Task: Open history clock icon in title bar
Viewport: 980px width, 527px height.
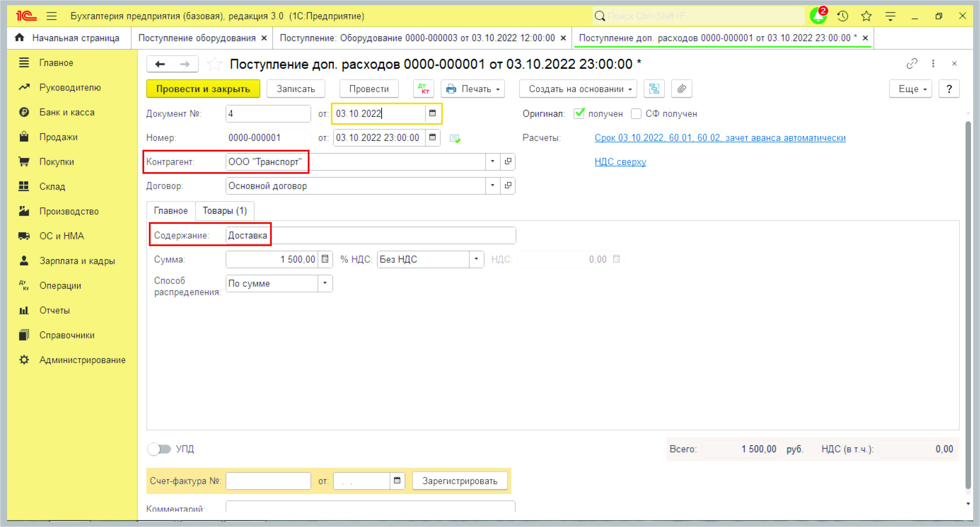Action: point(843,16)
